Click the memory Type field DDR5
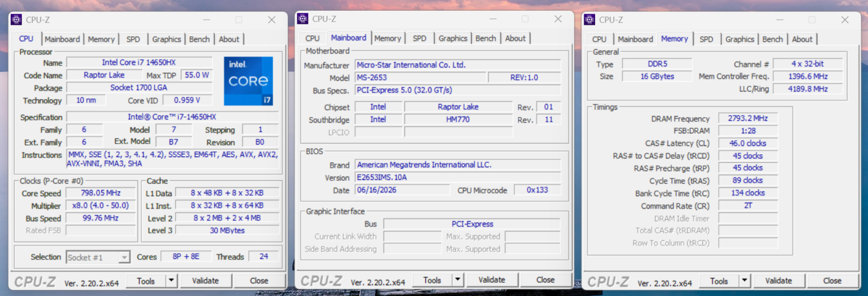This screenshot has height=296, width=868. click(657, 64)
